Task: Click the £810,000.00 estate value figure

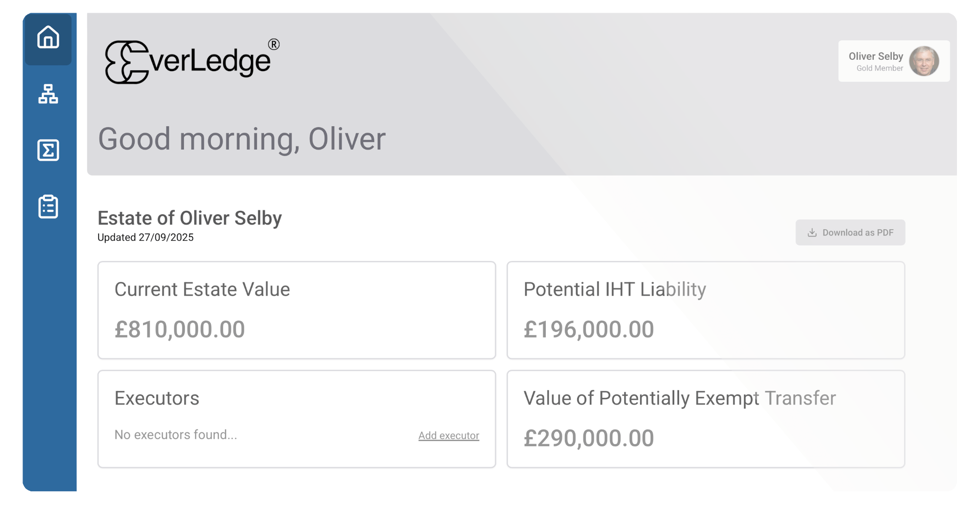Action: [x=179, y=329]
